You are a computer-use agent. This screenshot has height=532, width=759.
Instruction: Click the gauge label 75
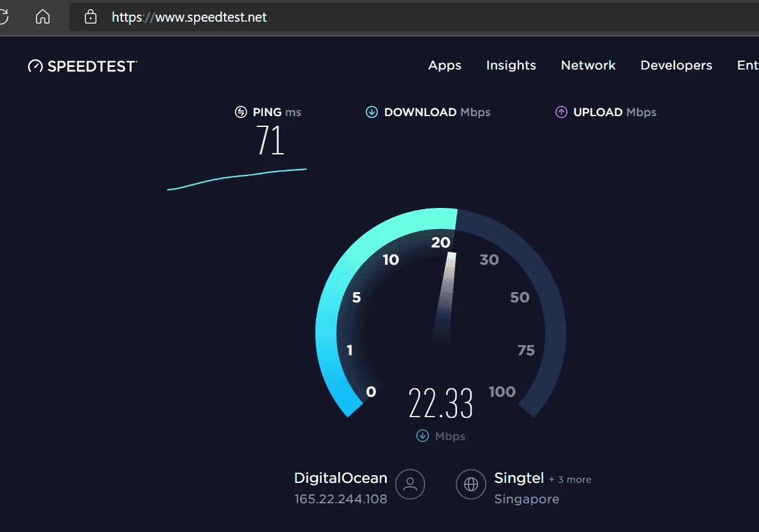coord(526,350)
